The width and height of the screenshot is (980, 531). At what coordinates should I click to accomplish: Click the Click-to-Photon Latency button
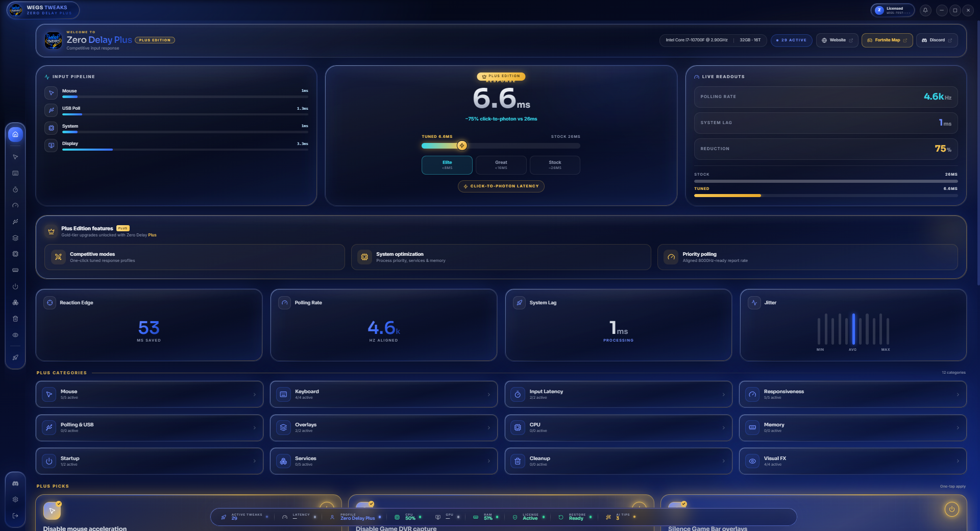coord(501,186)
